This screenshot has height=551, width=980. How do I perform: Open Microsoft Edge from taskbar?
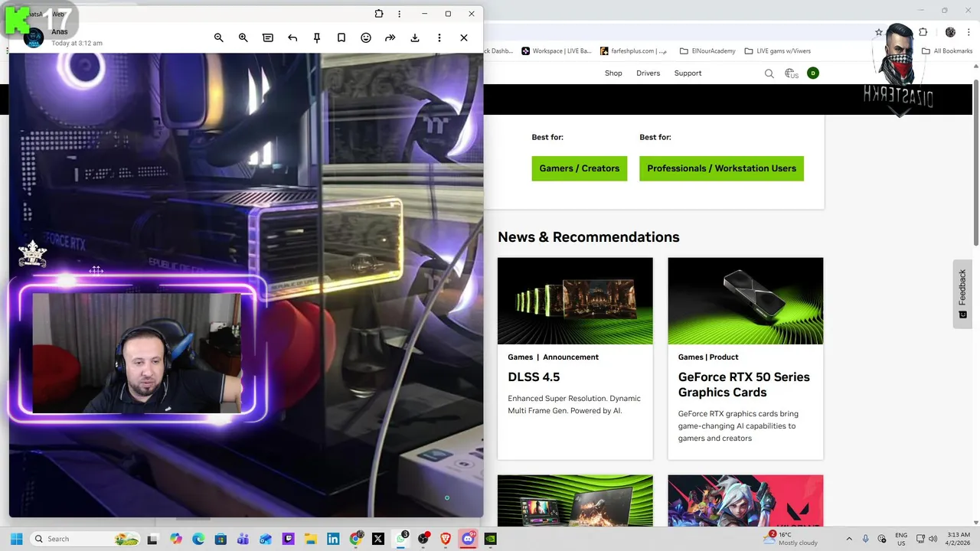coord(198,539)
